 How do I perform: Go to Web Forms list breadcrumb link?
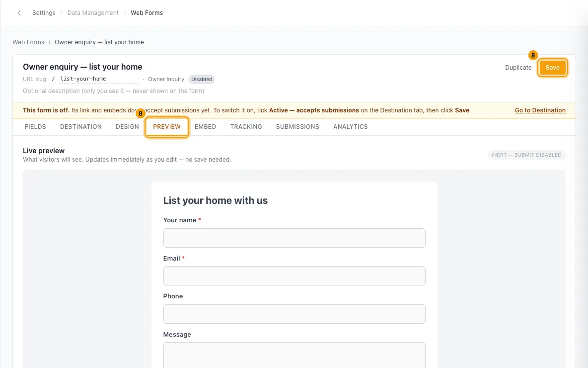(x=28, y=42)
